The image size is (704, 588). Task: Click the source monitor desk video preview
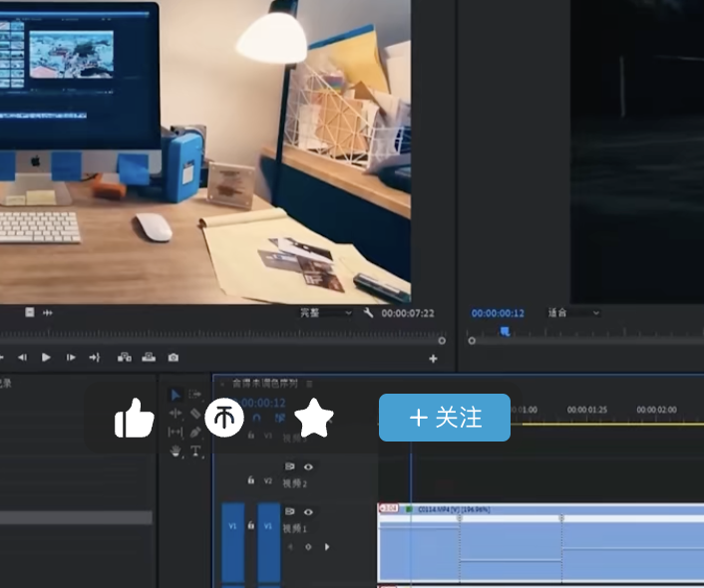pos(205,151)
